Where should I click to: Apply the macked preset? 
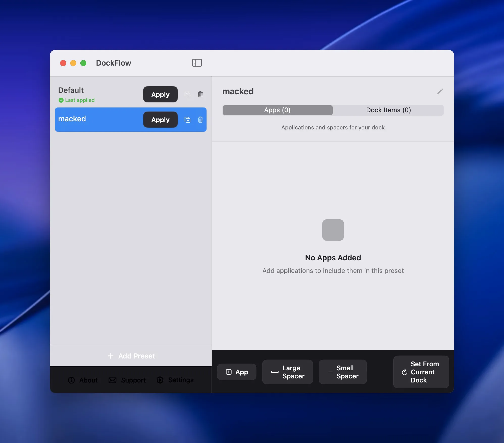point(160,120)
